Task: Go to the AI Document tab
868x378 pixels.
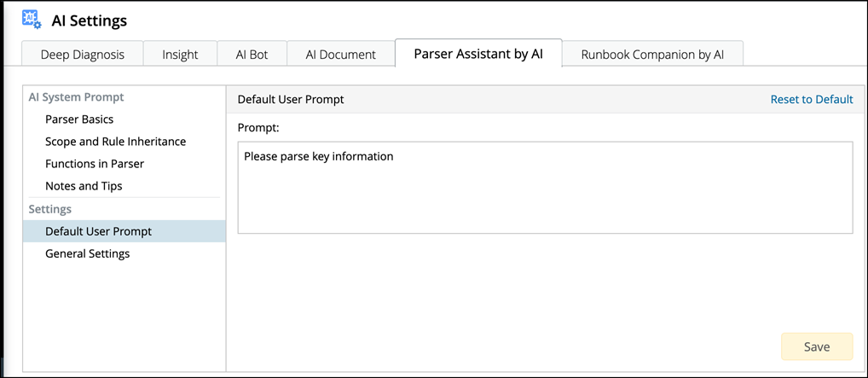Action: tap(340, 54)
